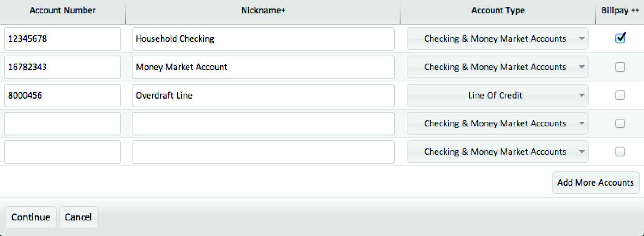The image size is (644, 236).
Task: Open Line Of Credit account type dropdown
Action: (x=498, y=95)
